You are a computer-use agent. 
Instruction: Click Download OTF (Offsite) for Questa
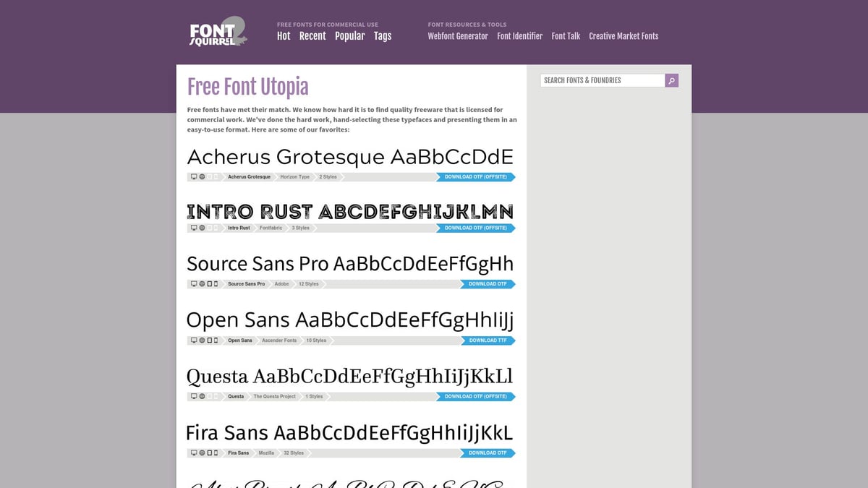(x=475, y=397)
